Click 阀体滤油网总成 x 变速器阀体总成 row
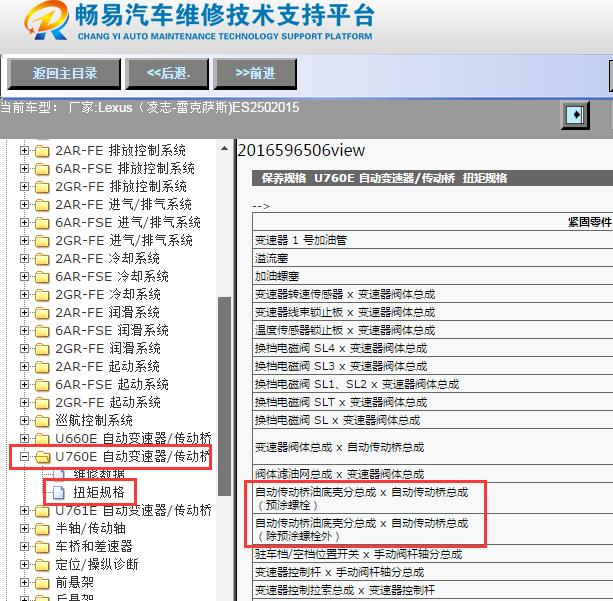The height and width of the screenshot is (601, 613). (x=433, y=474)
